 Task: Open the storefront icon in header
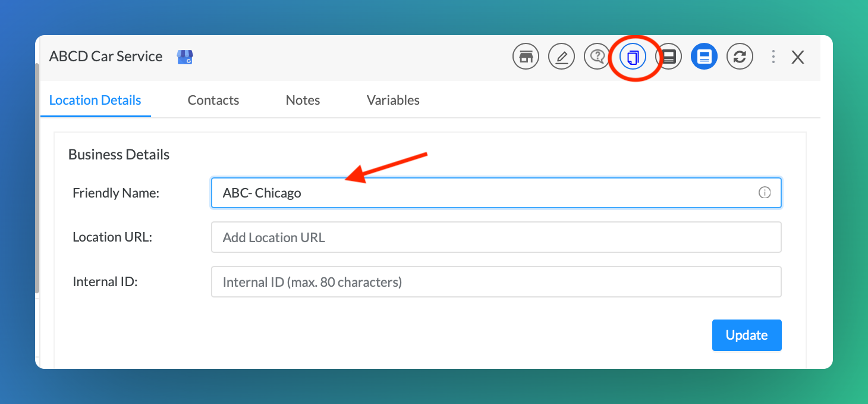point(526,57)
